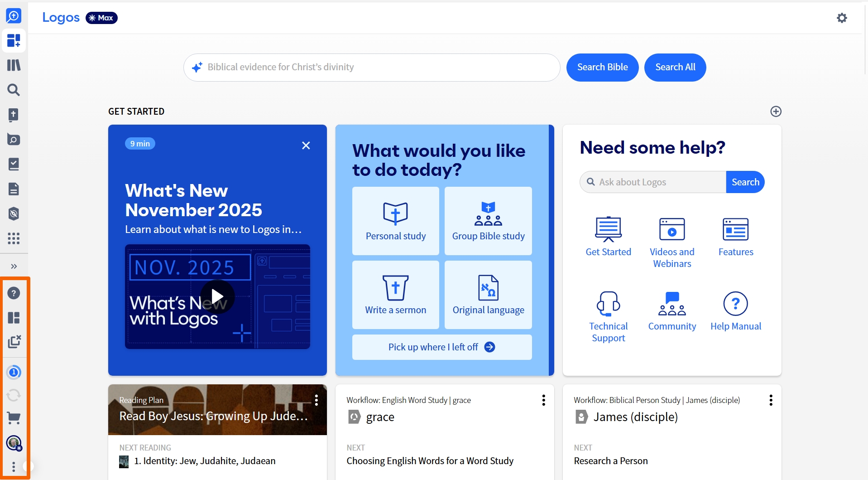Open the Tools grid icon in the sidebar
This screenshot has width=868, height=480.
point(14,238)
